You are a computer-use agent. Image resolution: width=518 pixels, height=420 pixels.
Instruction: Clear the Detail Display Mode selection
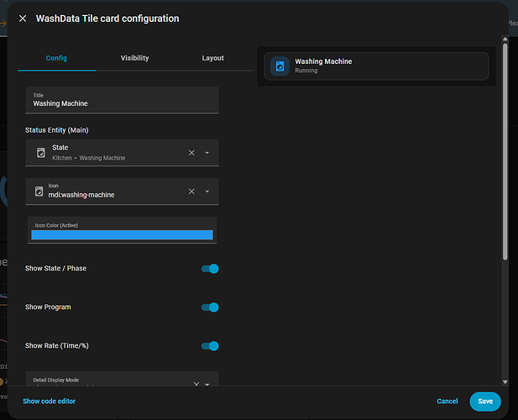click(x=196, y=384)
